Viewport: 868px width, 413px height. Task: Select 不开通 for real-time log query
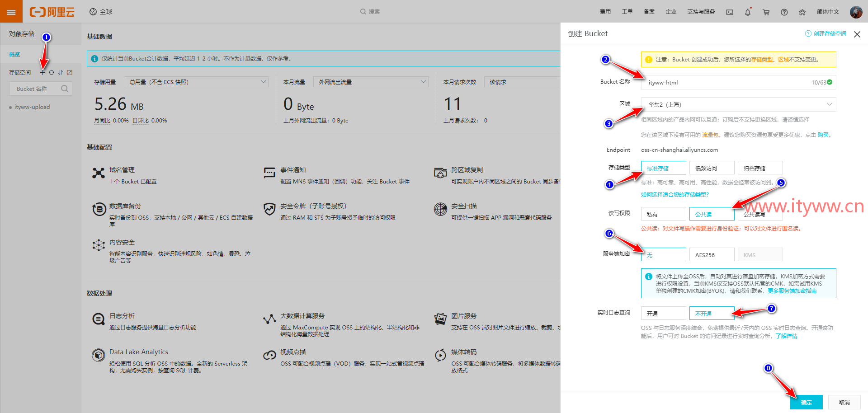(x=712, y=314)
